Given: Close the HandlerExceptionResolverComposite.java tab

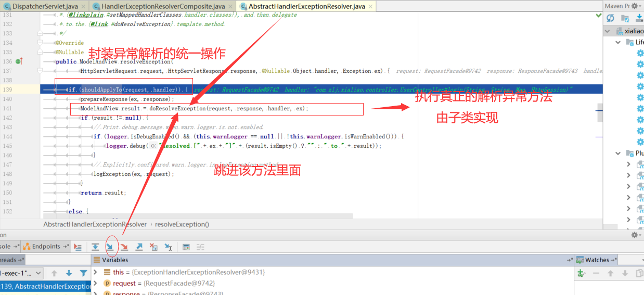Looking at the screenshot, I should coord(230,6).
